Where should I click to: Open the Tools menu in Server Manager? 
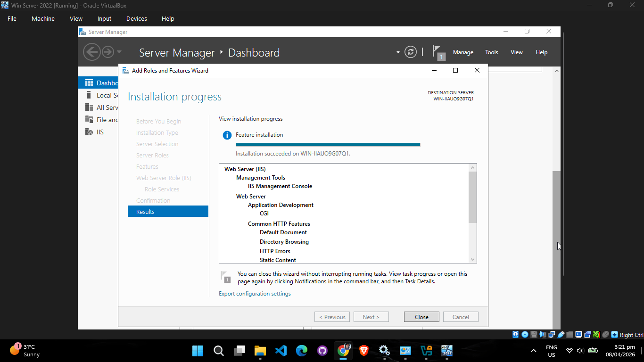pos(492,52)
